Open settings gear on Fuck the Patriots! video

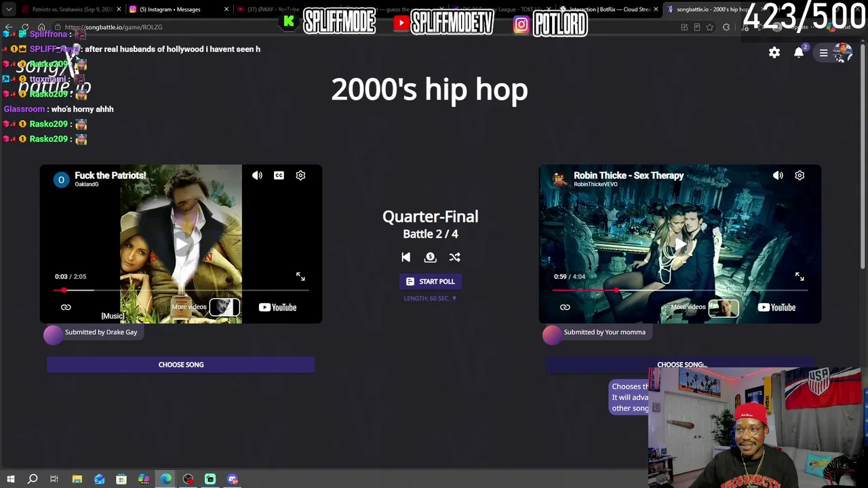(300, 176)
